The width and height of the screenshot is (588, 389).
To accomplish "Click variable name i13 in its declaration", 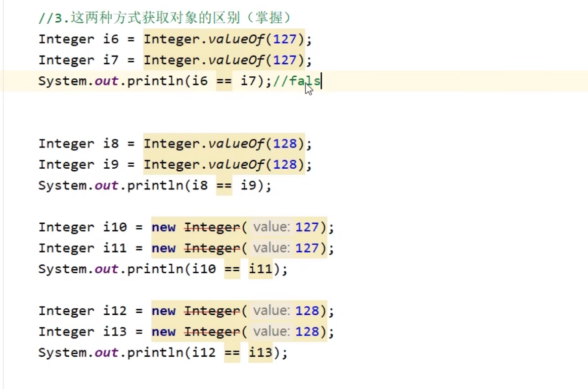I will click(x=115, y=332).
